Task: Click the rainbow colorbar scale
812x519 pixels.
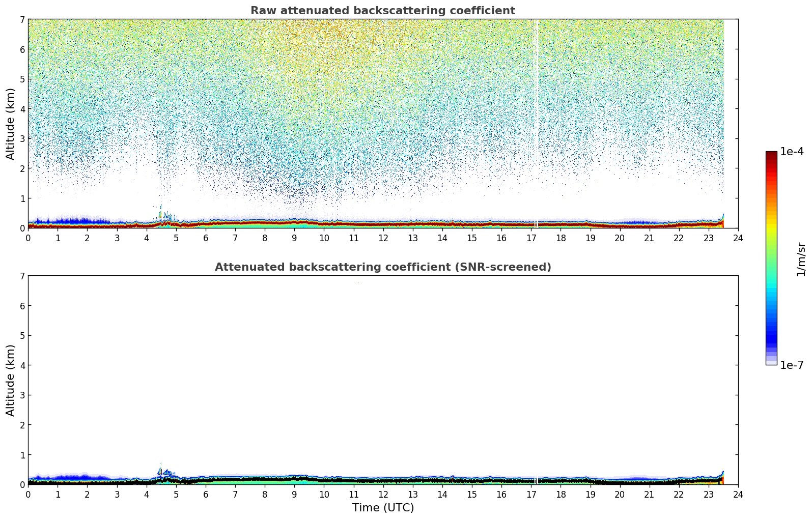Action: click(771, 258)
